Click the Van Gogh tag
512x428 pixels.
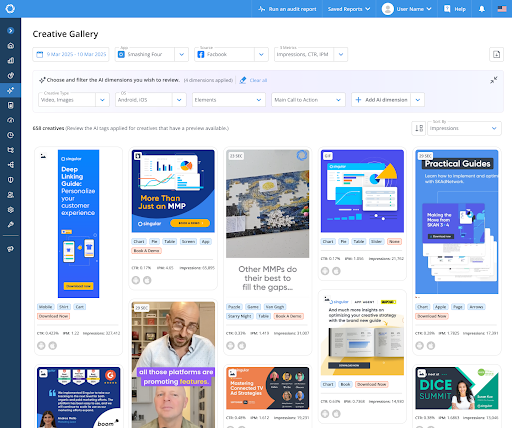coord(275,307)
